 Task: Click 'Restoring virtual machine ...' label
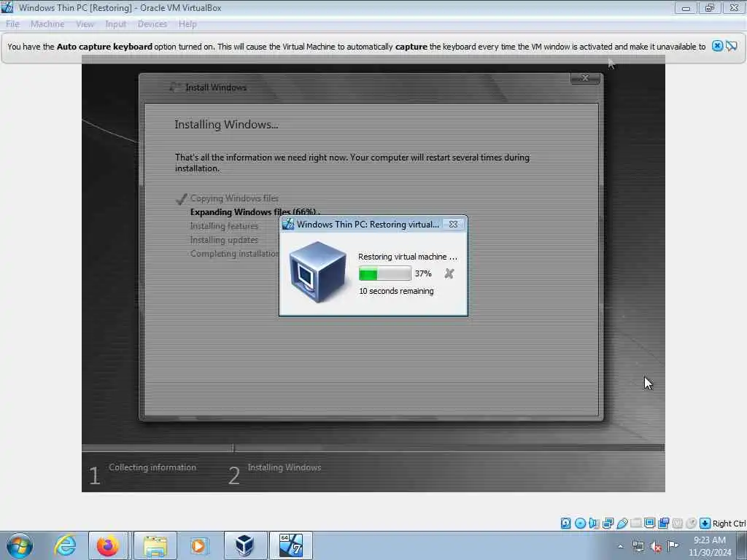[407, 257]
